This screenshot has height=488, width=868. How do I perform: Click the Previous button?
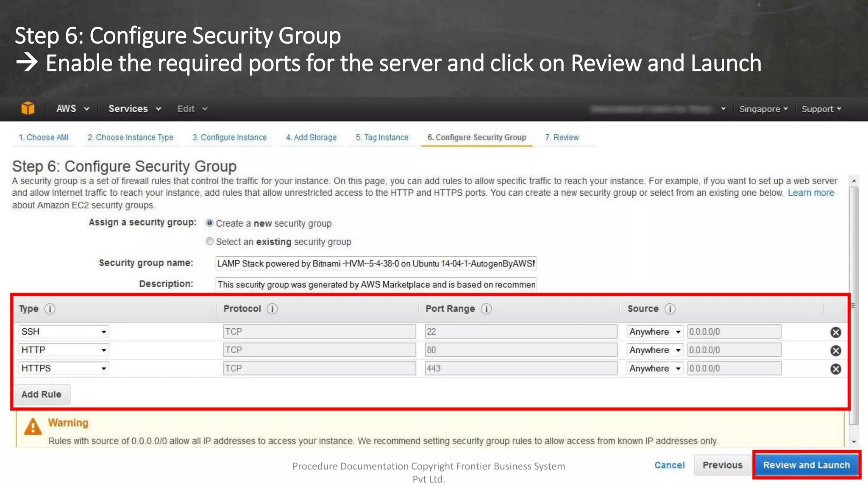[x=722, y=465]
